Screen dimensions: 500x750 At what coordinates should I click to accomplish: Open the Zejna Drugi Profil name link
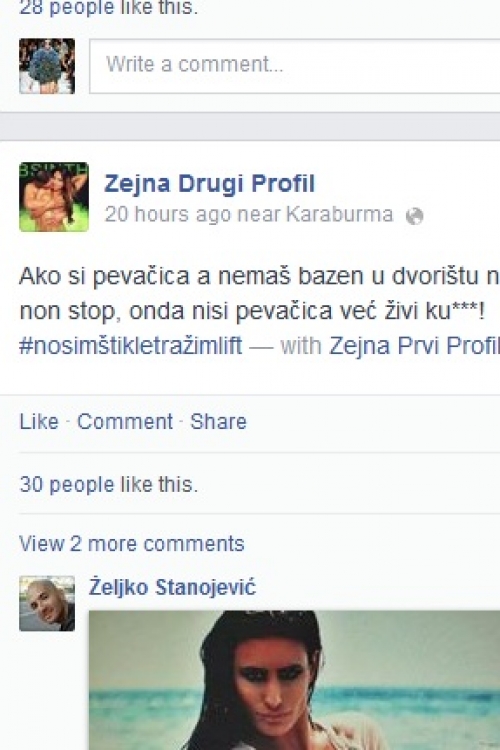(210, 183)
